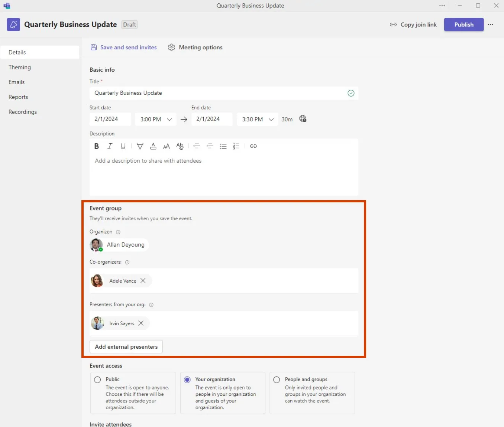The width and height of the screenshot is (504, 427).
Task: Click the town hall event icon beside the title
Action: click(13, 25)
